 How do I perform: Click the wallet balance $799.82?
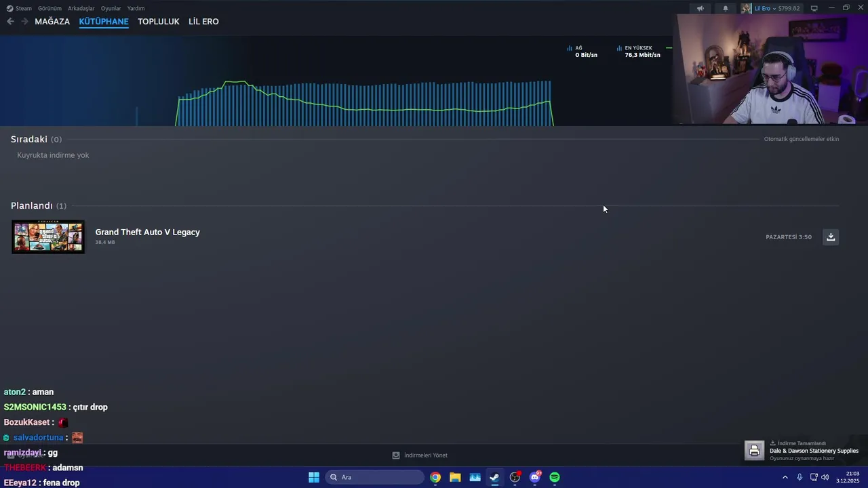tap(789, 8)
